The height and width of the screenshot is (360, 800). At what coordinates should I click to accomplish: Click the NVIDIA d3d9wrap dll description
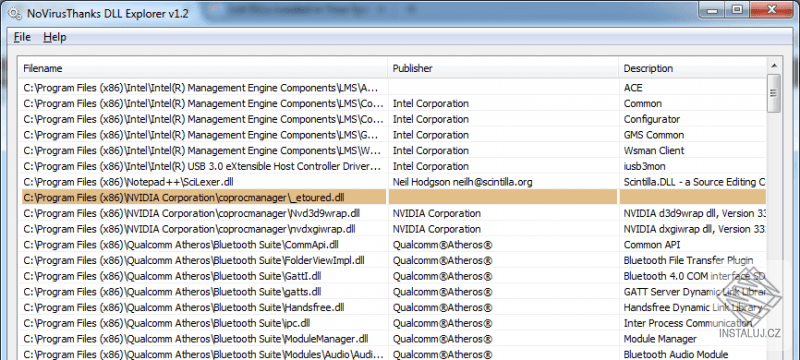click(694, 213)
